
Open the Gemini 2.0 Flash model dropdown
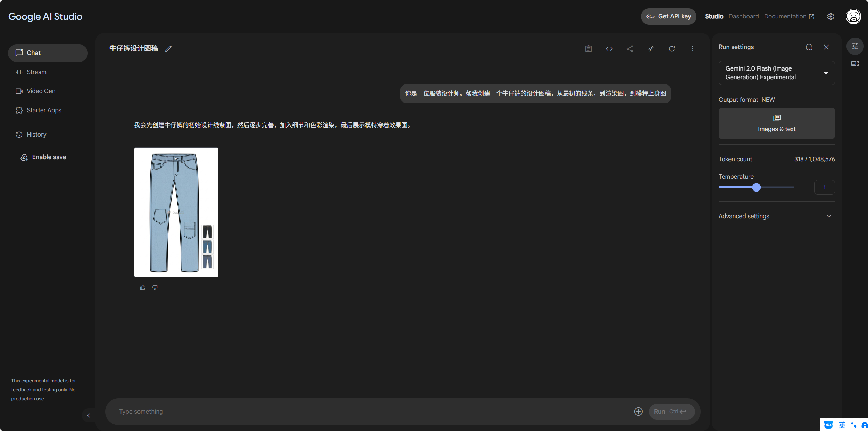(x=776, y=73)
